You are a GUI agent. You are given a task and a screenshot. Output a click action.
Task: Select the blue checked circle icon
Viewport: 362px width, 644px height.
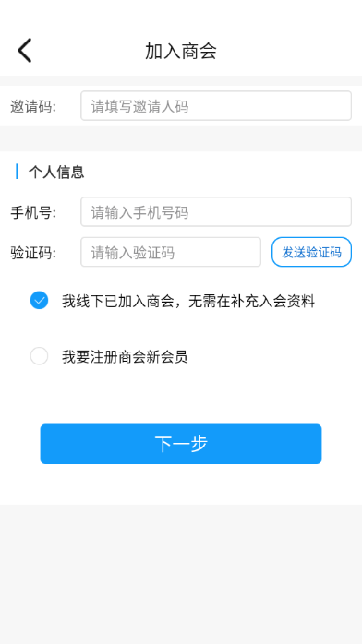[39, 300]
